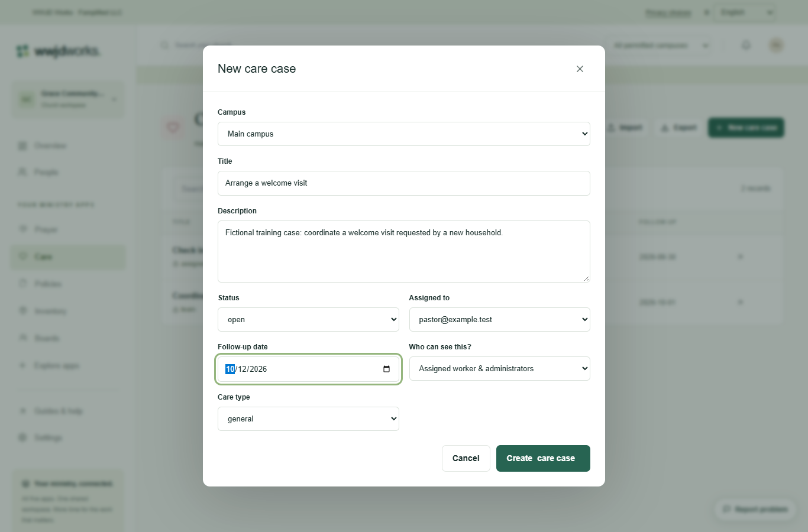Image resolution: width=808 pixels, height=532 pixels.
Task: Click the Export button on the Care page
Action: 679,128
